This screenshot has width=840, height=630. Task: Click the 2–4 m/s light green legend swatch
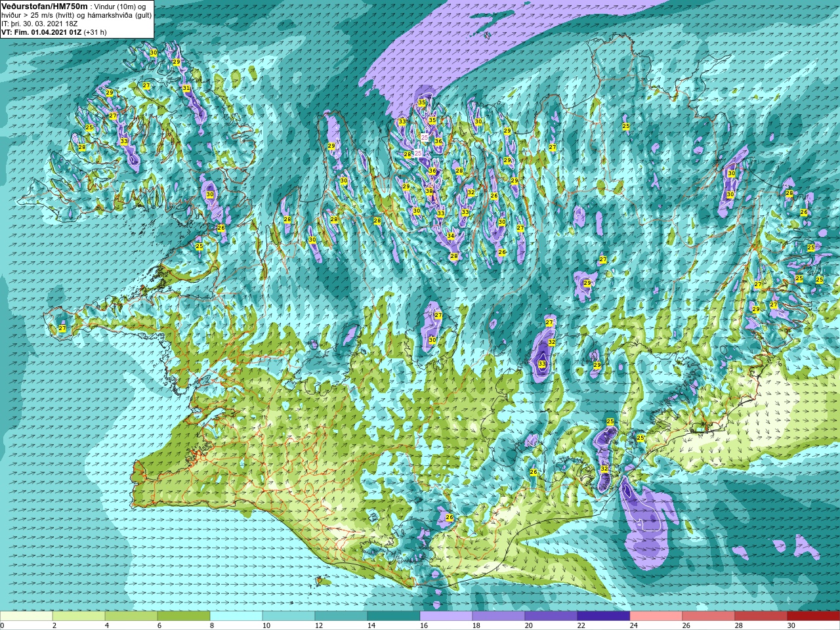tap(79, 616)
